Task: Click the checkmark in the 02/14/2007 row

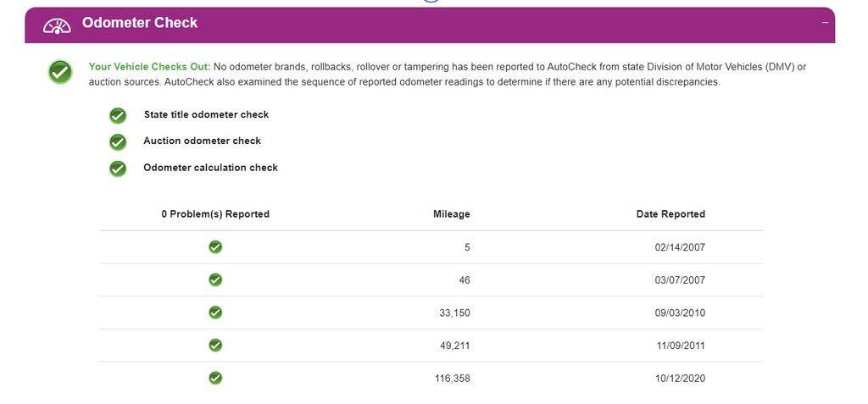Action: point(215,246)
